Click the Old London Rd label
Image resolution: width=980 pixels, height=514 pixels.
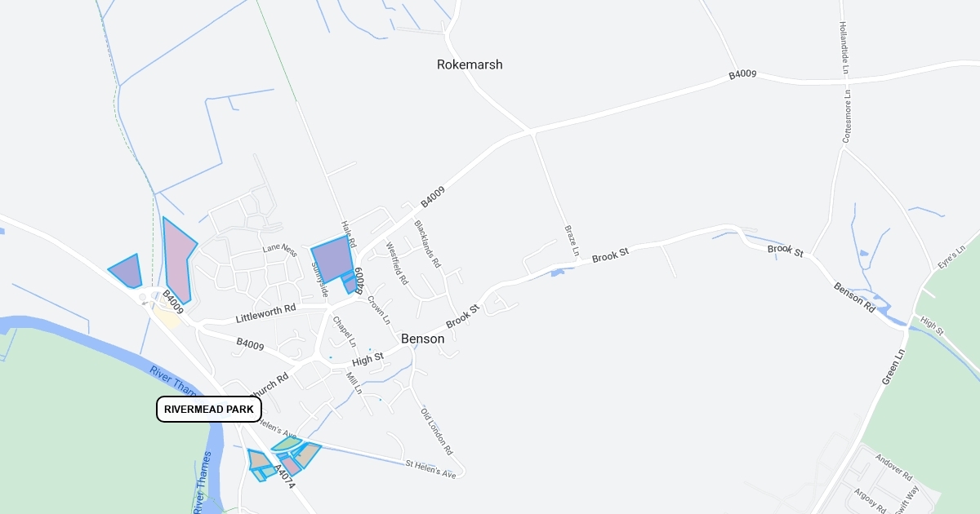click(437, 430)
